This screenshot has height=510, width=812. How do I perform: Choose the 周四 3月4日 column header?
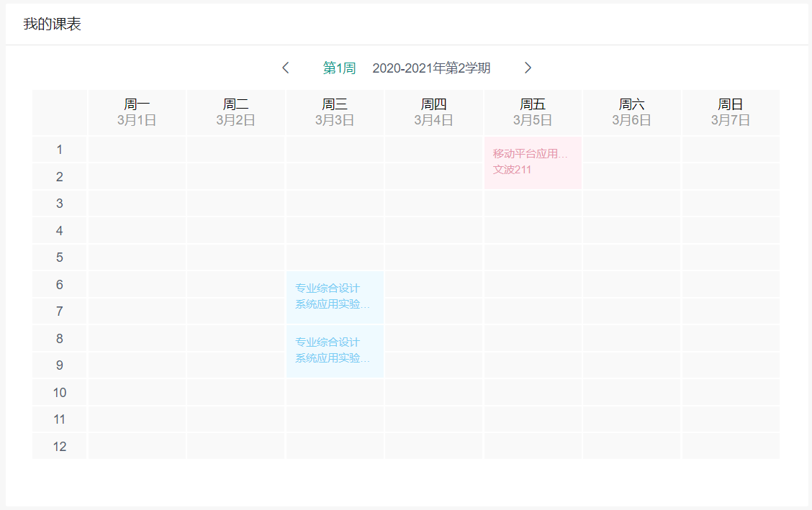pos(434,112)
